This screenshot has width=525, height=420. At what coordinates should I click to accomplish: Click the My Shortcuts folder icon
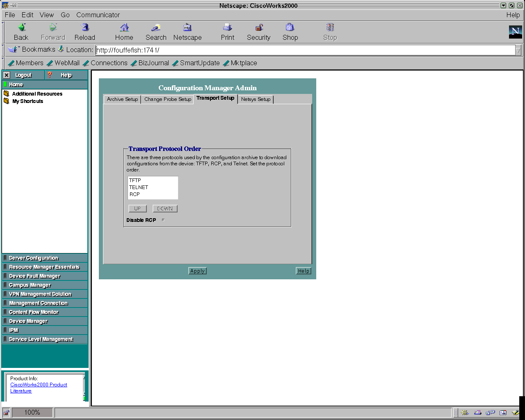(x=6, y=101)
